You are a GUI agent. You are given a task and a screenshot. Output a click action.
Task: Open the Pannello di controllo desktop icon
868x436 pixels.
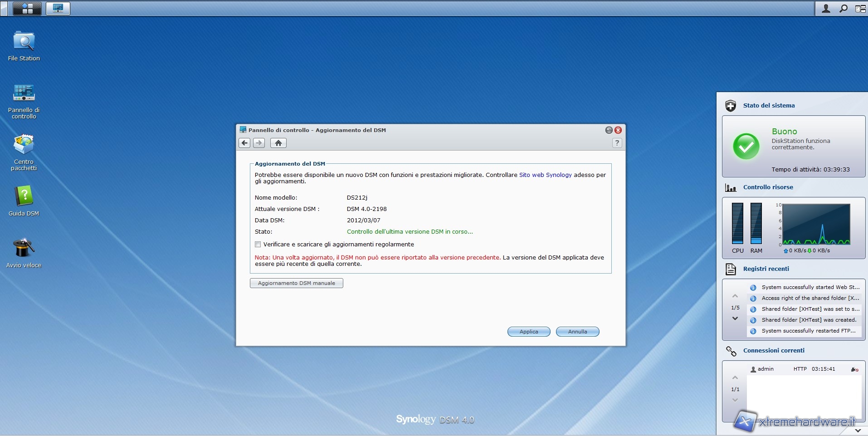[x=24, y=93]
